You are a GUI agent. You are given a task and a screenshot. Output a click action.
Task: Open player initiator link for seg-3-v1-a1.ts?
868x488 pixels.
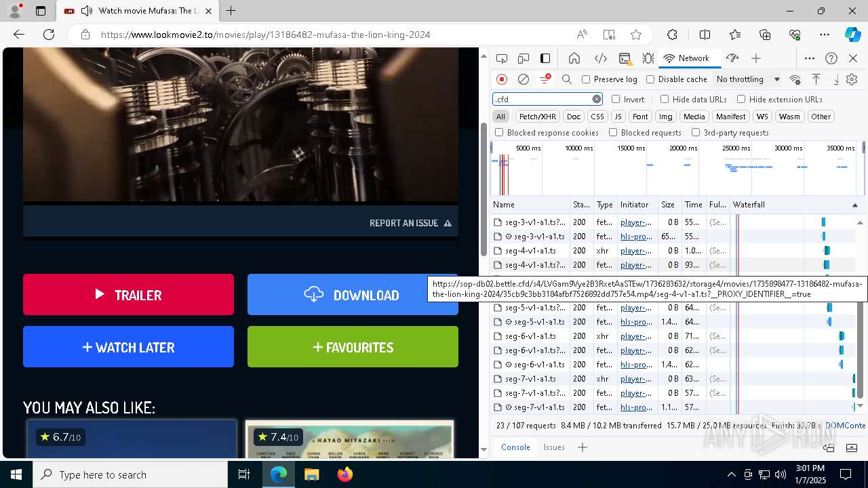pos(635,222)
